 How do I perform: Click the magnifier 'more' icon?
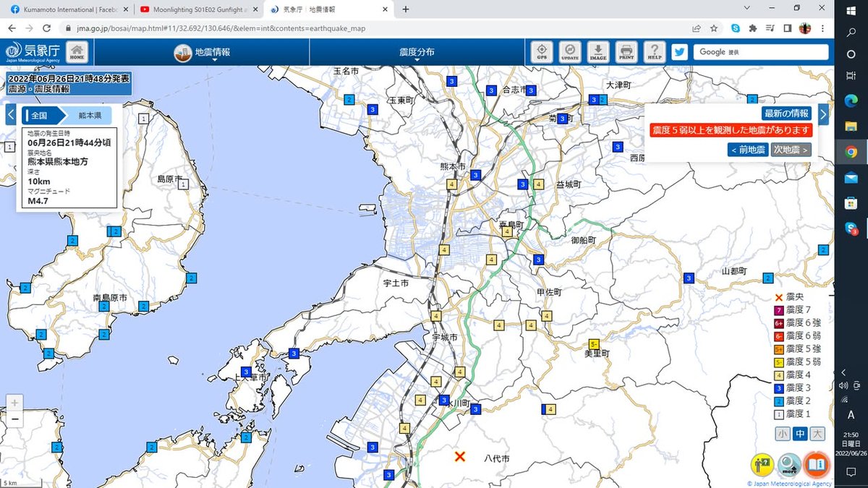pyautogui.click(x=789, y=463)
